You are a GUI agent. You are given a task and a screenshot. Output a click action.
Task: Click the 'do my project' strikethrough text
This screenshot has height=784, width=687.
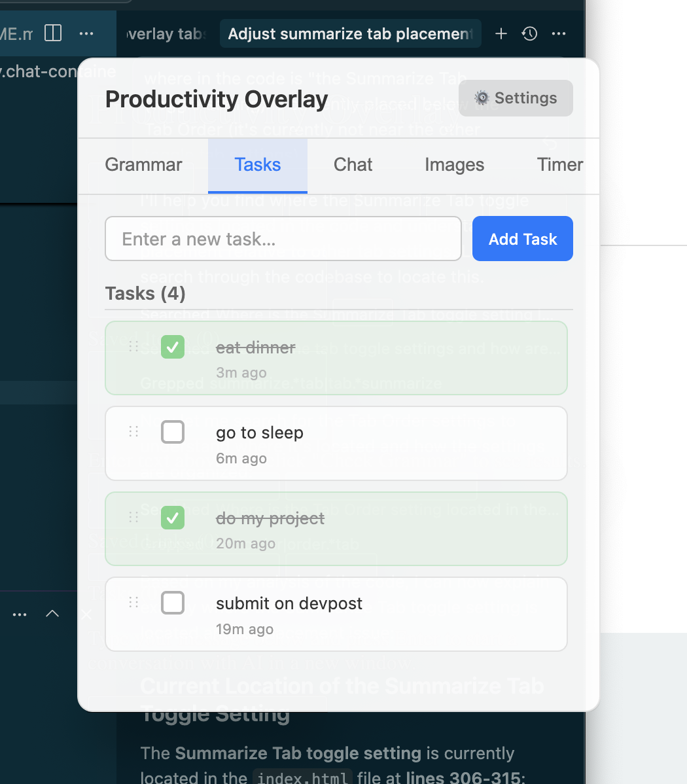[270, 518]
